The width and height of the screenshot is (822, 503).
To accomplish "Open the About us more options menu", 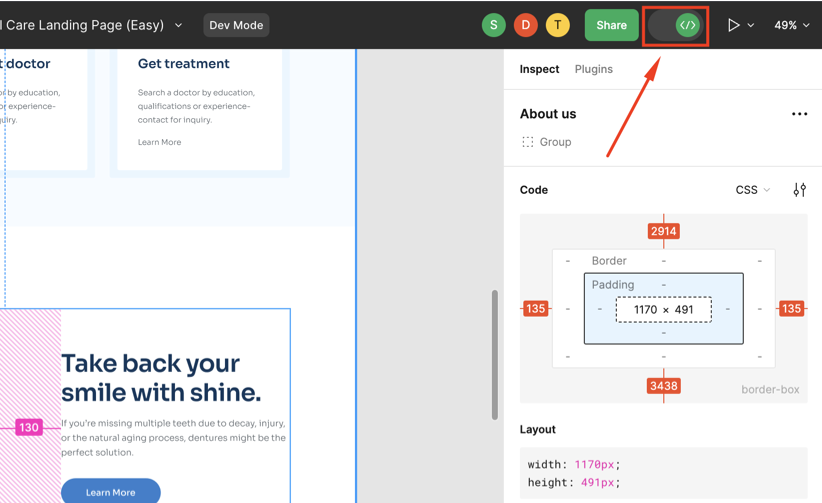I will pos(799,114).
